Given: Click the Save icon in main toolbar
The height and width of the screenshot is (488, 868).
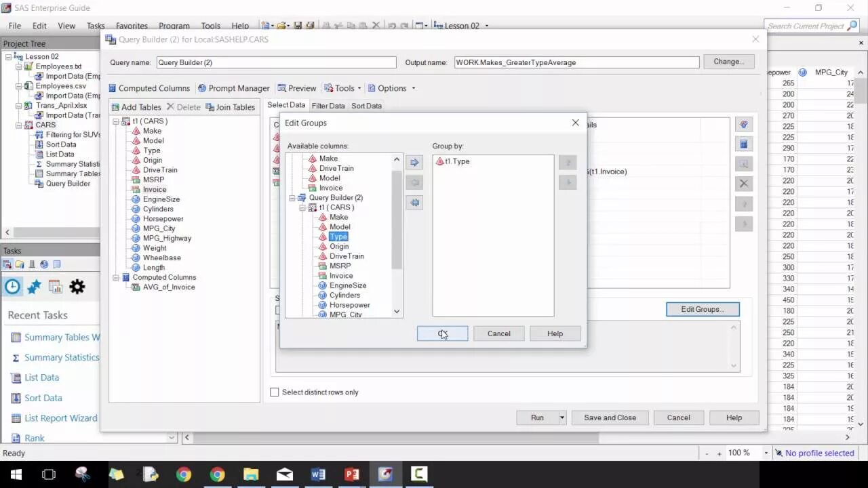Looking at the screenshot, I should (298, 26).
